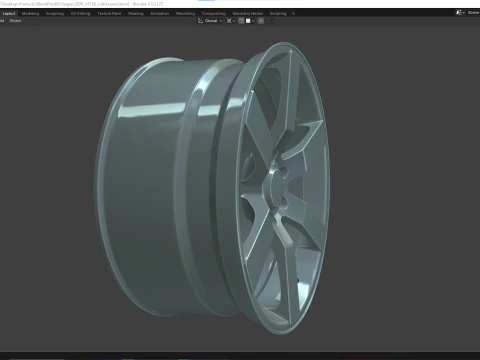The width and height of the screenshot is (480, 360).
Task: Open the Global transform orientation dropdown
Action: [x=210, y=21]
